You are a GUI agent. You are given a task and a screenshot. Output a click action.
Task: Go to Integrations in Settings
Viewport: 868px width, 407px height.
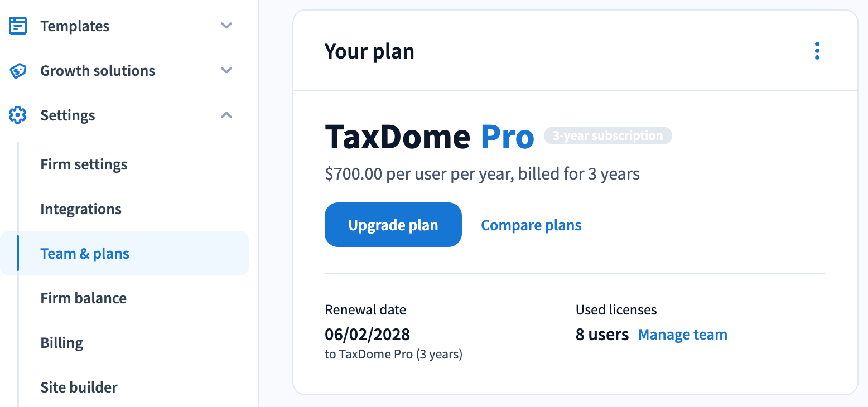[81, 209]
